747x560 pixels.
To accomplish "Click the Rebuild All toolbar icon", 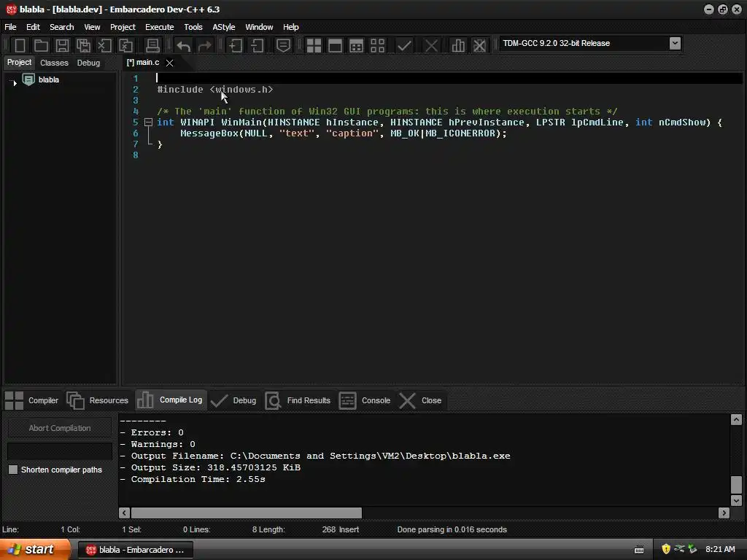I will tap(378, 46).
